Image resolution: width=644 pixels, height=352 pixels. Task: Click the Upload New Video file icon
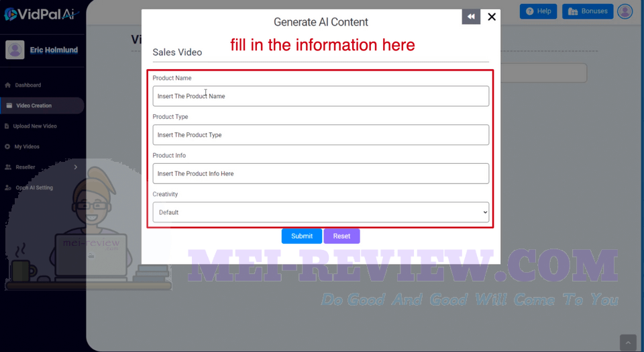point(7,126)
